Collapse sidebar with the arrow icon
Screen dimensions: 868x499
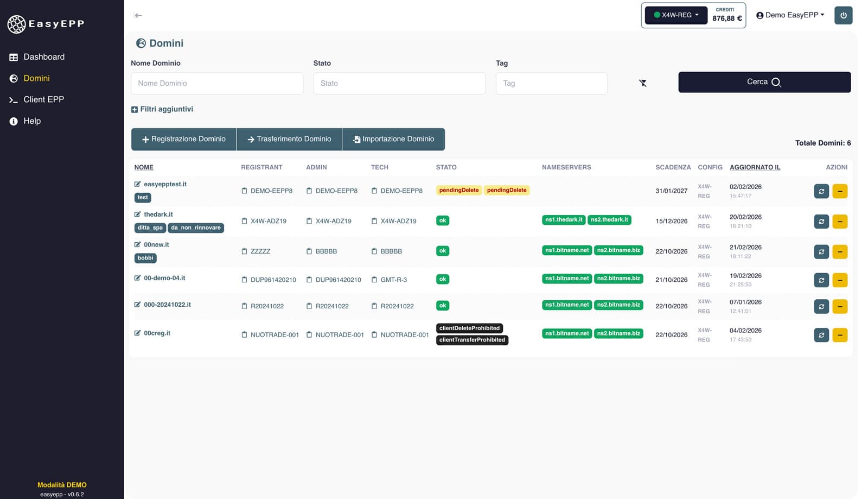[138, 15]
